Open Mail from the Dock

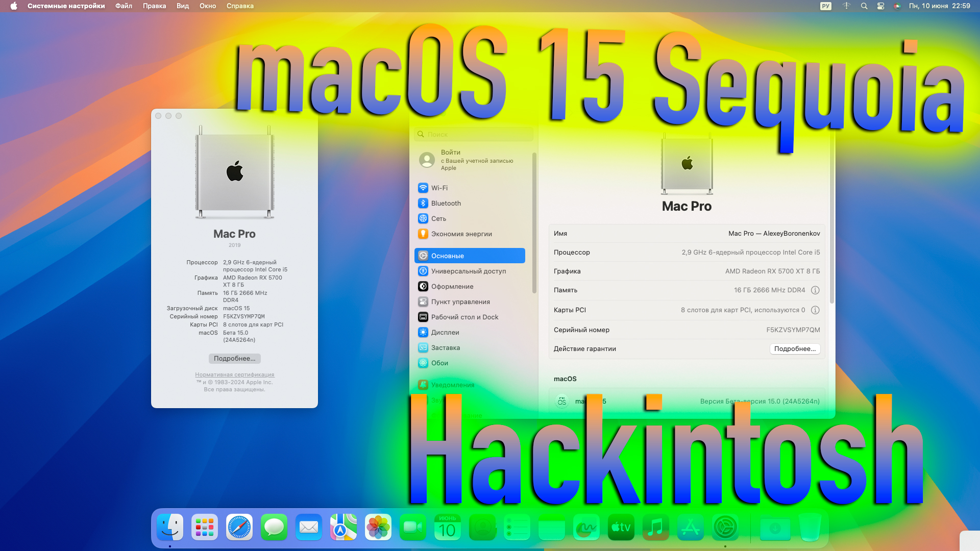pos(309,527)
